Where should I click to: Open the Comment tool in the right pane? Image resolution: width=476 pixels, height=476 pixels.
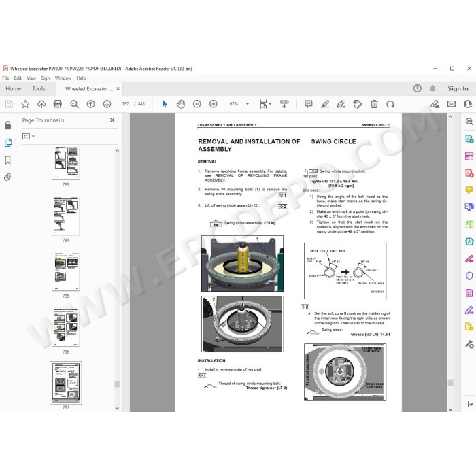(x=469, y=190)
